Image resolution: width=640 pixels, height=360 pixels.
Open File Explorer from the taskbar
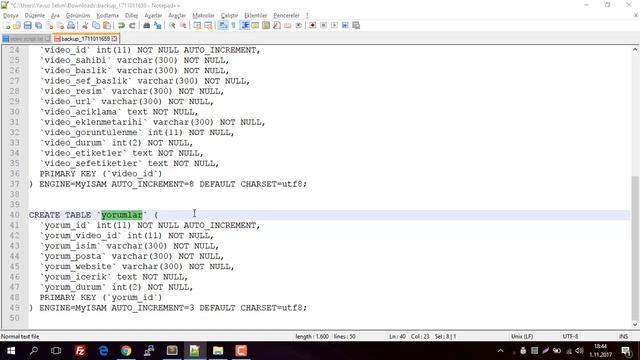coord(218,351)
